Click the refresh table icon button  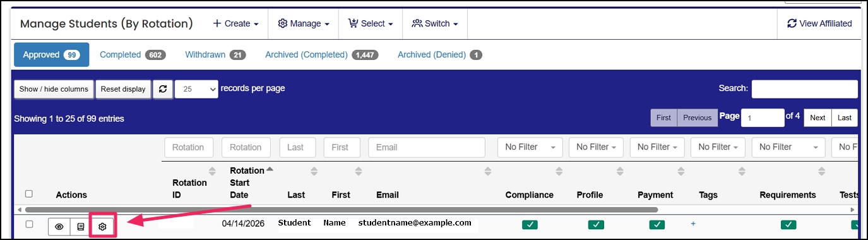(x=163, y=89)
